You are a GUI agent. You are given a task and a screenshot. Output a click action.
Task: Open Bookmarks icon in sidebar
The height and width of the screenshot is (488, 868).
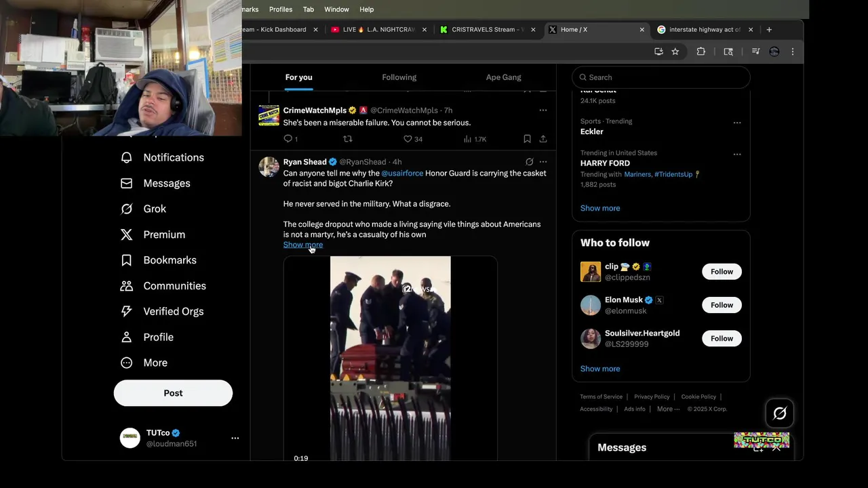[126, 260]
